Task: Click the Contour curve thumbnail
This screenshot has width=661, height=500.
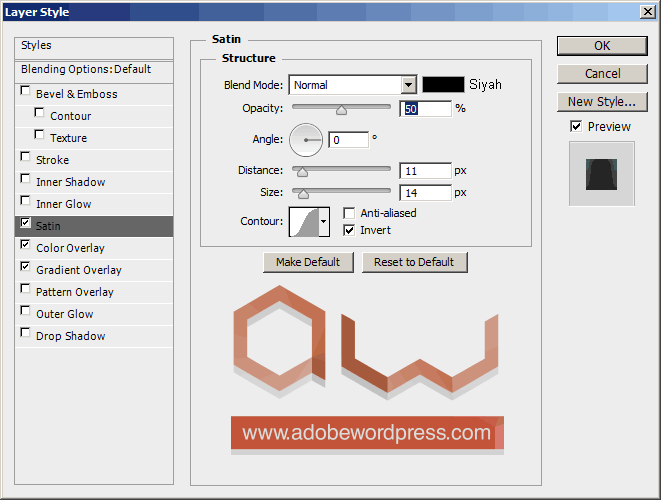Action: 304,221
